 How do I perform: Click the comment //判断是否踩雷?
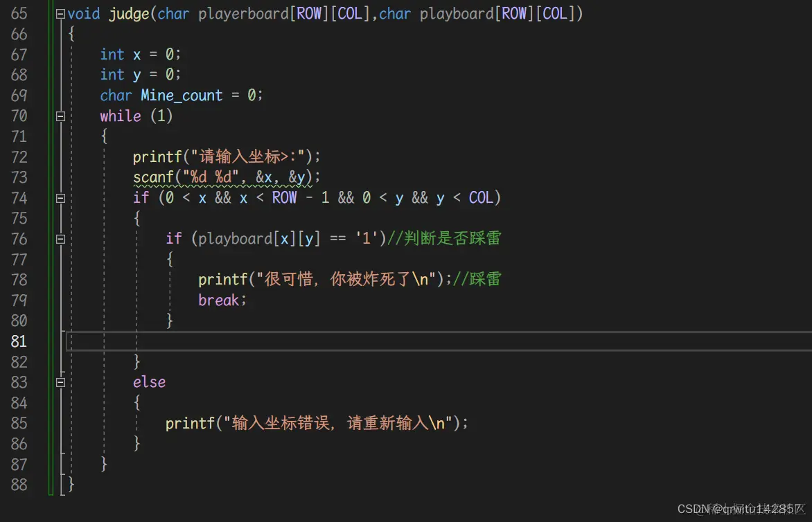click(444, 238)
